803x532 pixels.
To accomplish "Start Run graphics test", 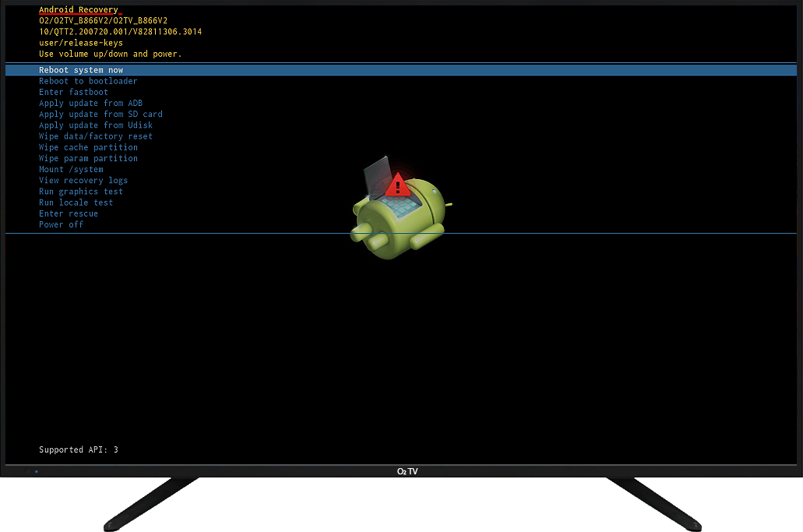I will pyautogui.click(x=81, y=191).
